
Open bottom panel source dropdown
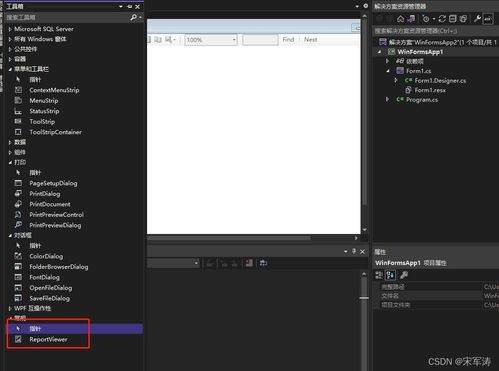pos(196,263)
